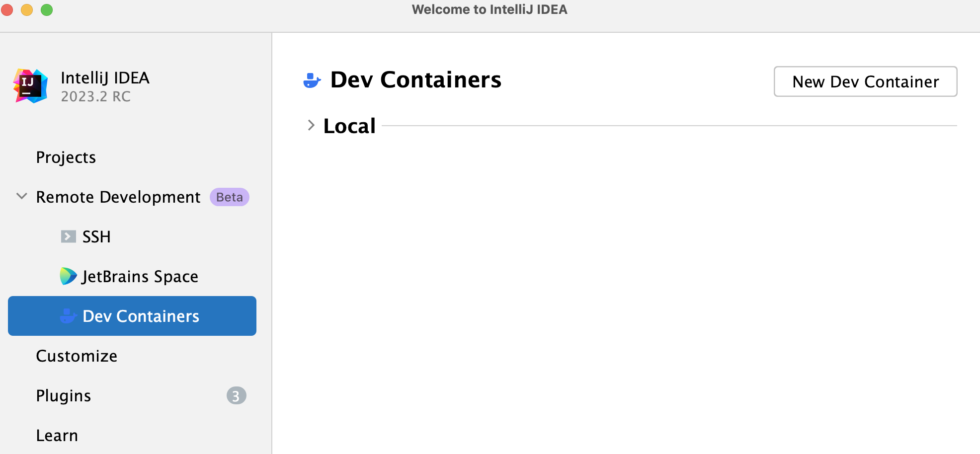
Task: Click the Plugins update count badge
Action: tap(236, 395)
